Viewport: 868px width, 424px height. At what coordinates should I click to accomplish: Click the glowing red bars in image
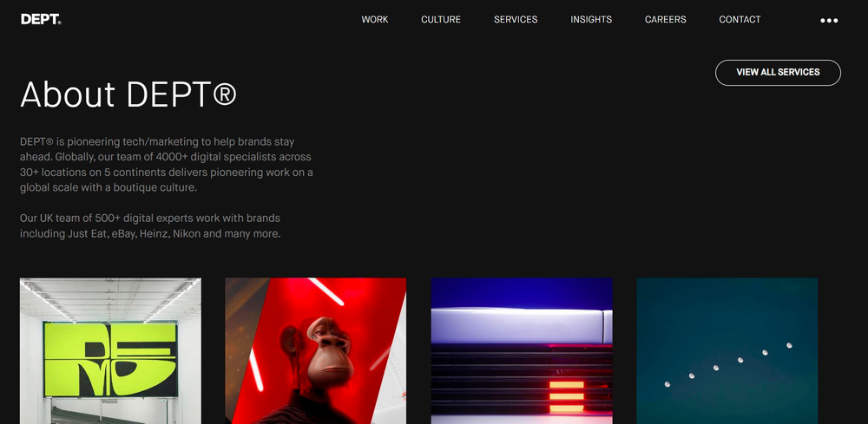[x=566, y=395]
